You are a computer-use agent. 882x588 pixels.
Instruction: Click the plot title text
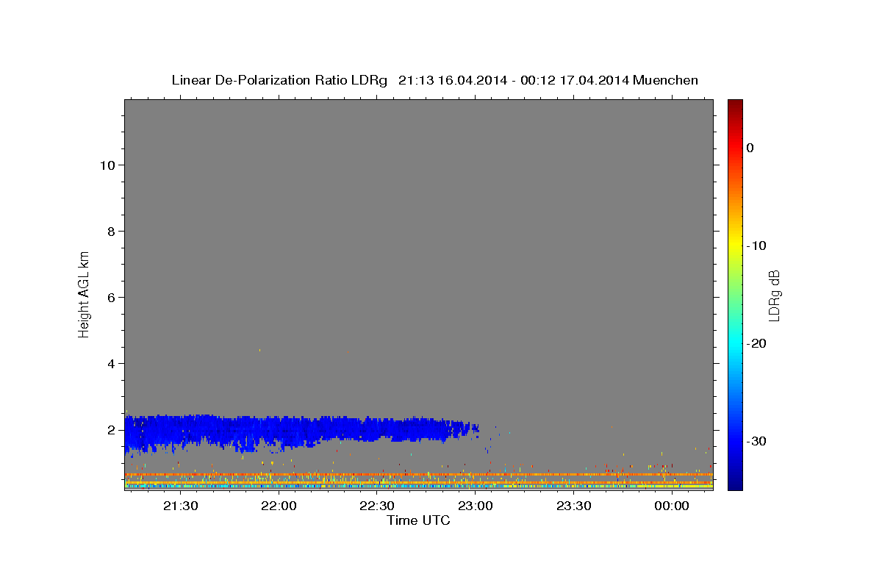point(434,80)
